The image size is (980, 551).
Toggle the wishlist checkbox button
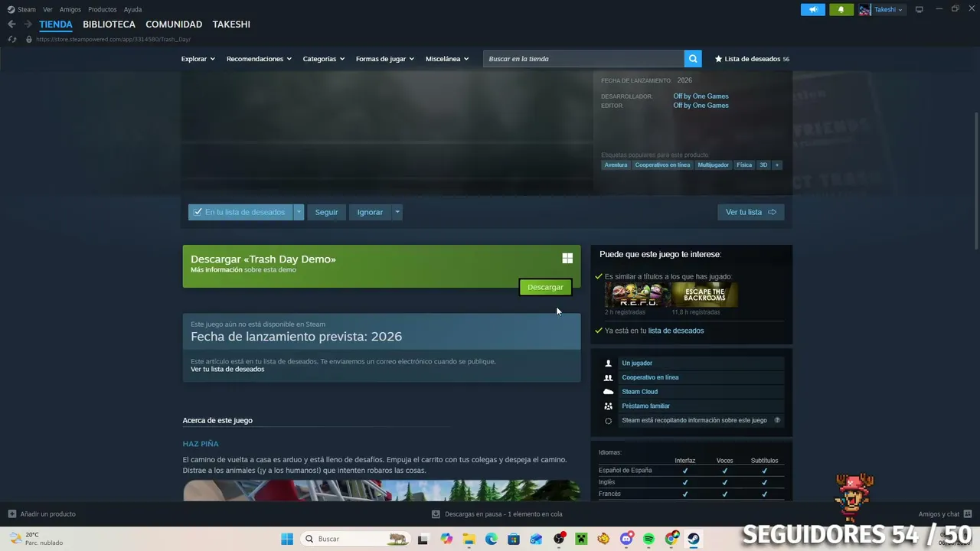[240, 212]
